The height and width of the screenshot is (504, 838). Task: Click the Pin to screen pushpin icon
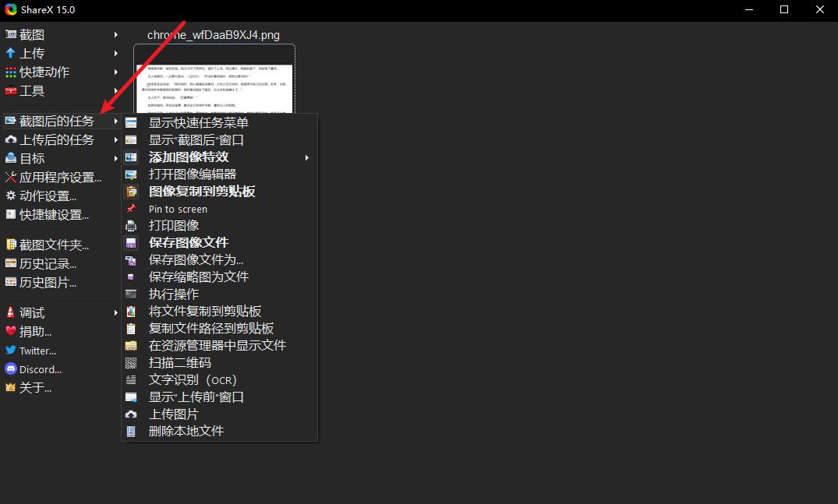pyautogui.click(x=131, y=209)
